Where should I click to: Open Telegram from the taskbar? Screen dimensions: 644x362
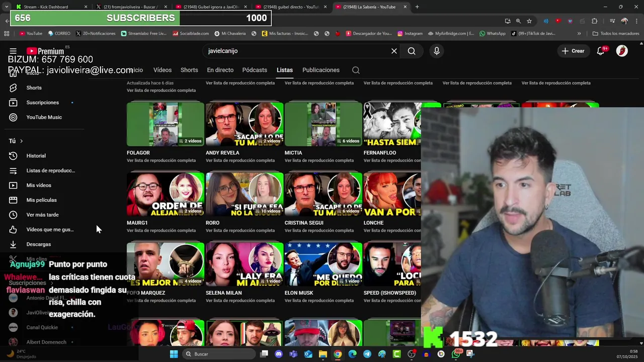point(367,354)
